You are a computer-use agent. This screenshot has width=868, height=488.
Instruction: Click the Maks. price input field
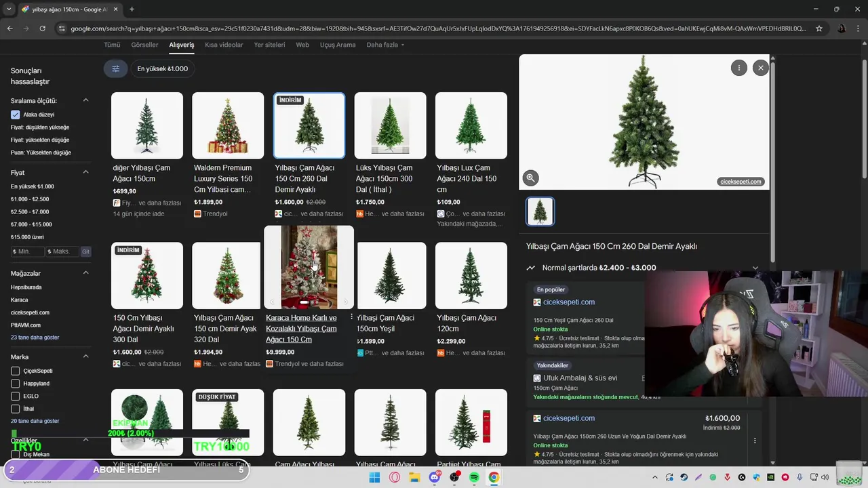click(x=62, y=251)
